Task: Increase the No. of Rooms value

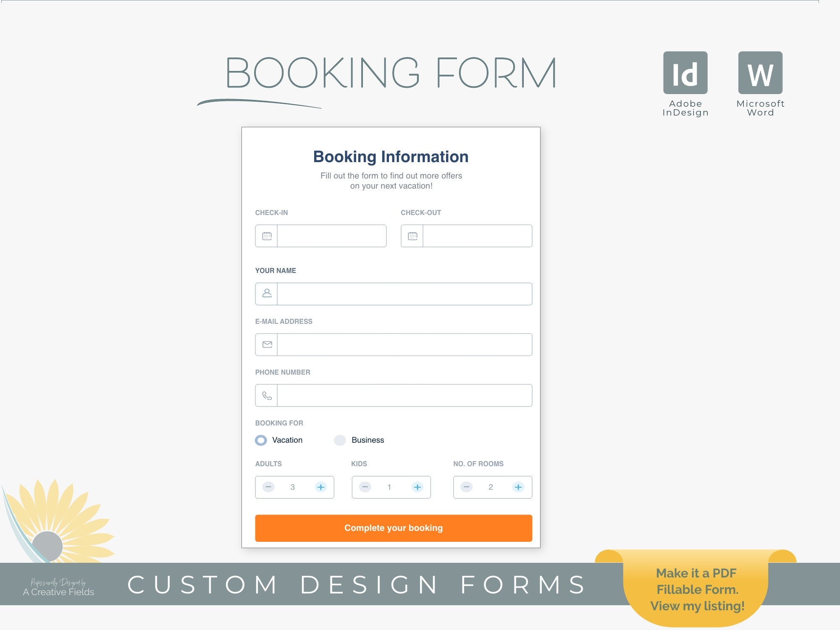Action: click(x=518, y=487)
